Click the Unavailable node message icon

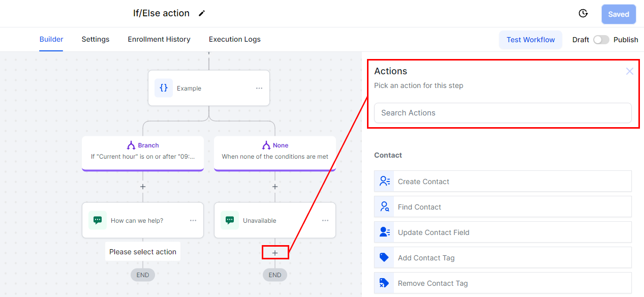click(230, 220)
